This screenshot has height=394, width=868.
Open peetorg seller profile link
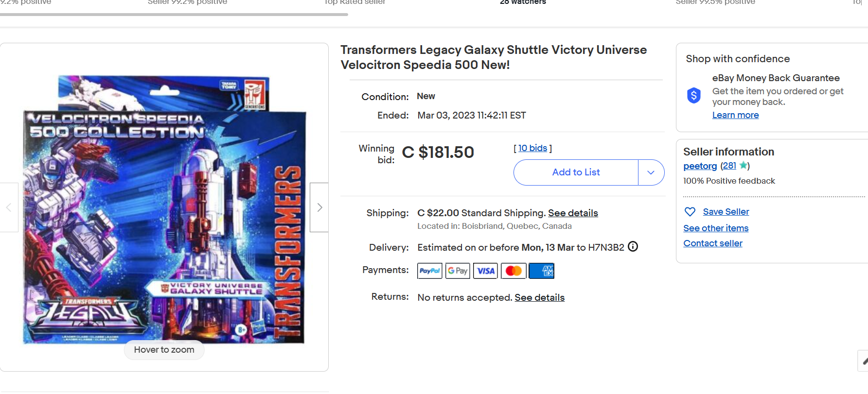point(700,166)
